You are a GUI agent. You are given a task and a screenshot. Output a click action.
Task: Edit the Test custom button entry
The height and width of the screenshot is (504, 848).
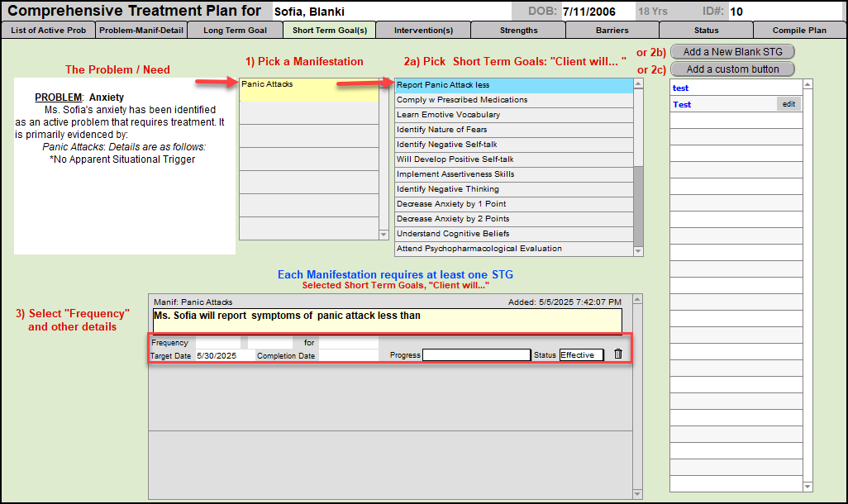788,104
